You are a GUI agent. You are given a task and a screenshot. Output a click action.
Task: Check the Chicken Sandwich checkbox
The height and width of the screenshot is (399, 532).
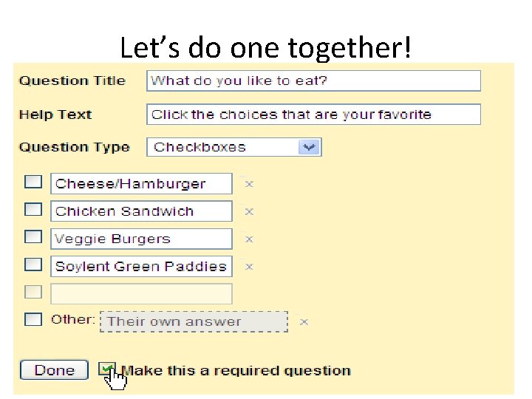[x=33, y=210]
